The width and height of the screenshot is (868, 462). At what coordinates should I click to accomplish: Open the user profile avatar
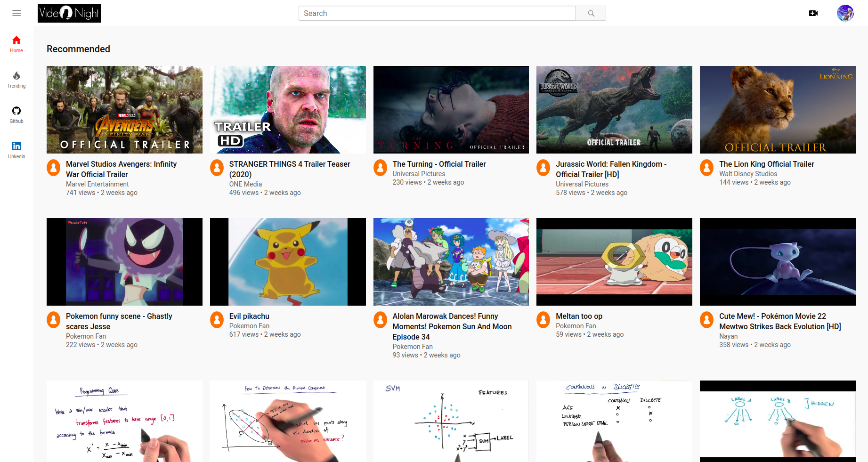[845, 13]
